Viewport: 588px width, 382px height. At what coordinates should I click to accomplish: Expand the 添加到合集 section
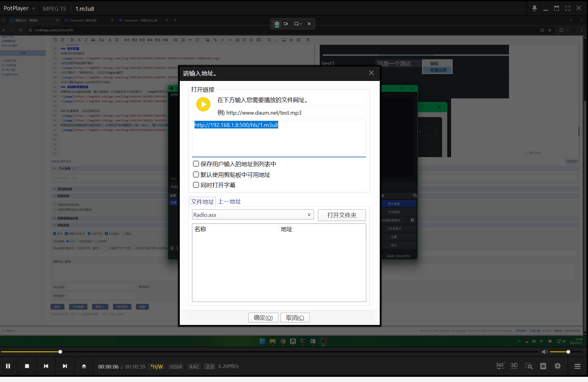click(x=55, y=189)
